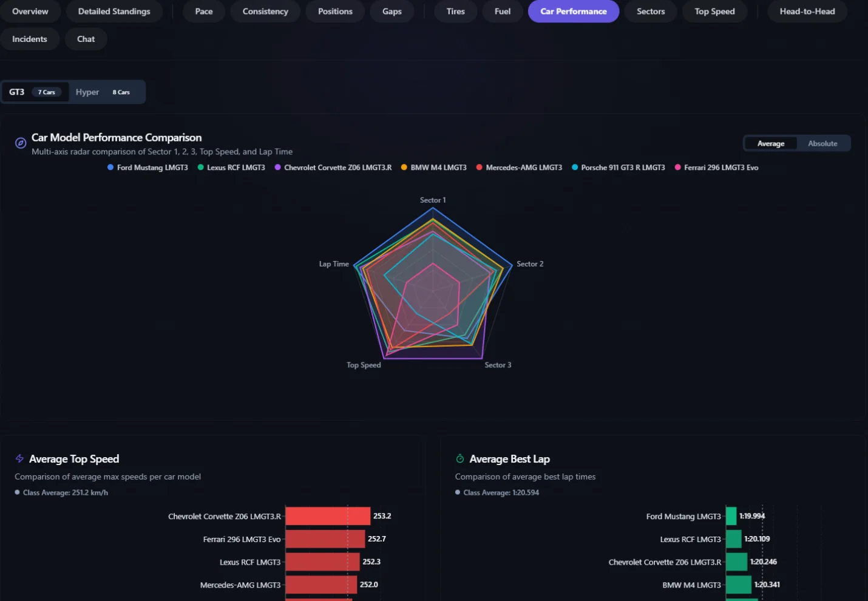
Task: Click the Ford Mustang best lap bar
Action: pyautogui.click(x=731, y=516)
